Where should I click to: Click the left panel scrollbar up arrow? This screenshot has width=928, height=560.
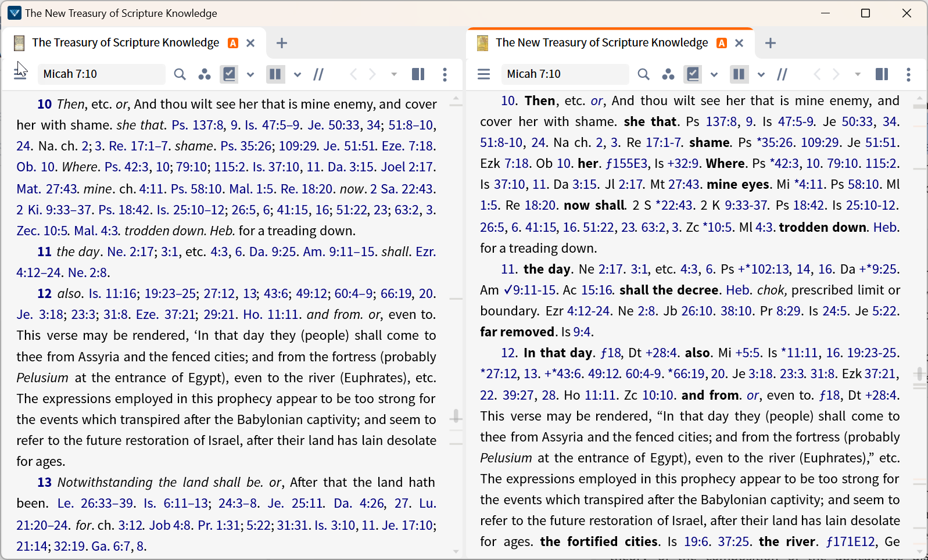pos(456,99)
